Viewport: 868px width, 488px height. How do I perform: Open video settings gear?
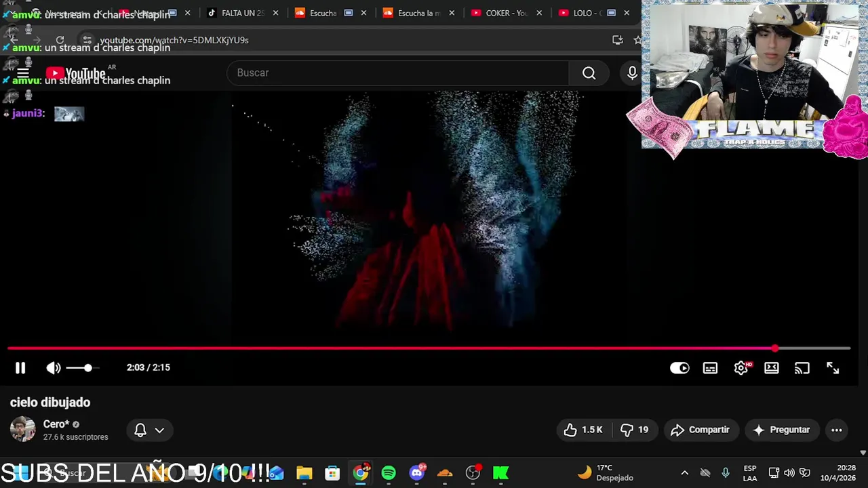[x=741, y=367]
